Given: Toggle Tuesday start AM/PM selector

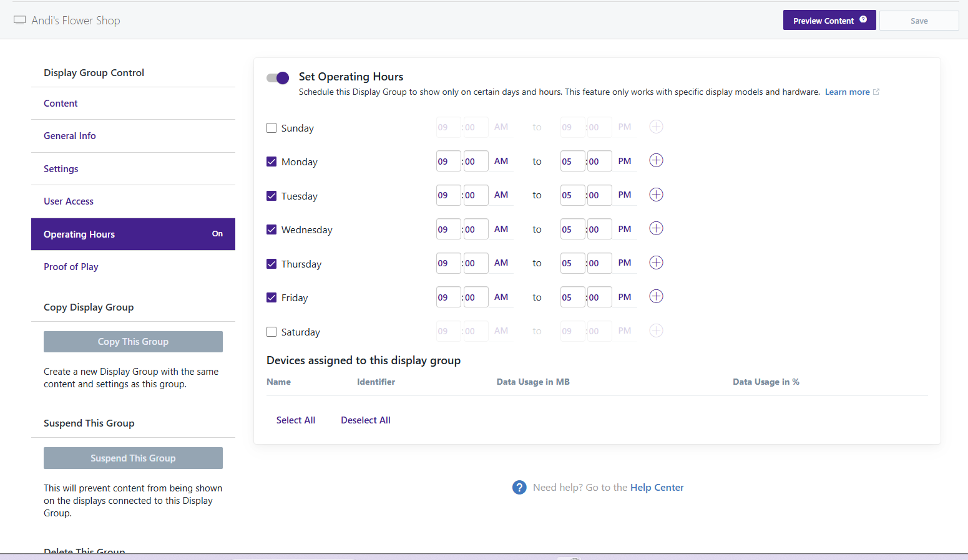Looking at the screenshot, I should 501,195.
